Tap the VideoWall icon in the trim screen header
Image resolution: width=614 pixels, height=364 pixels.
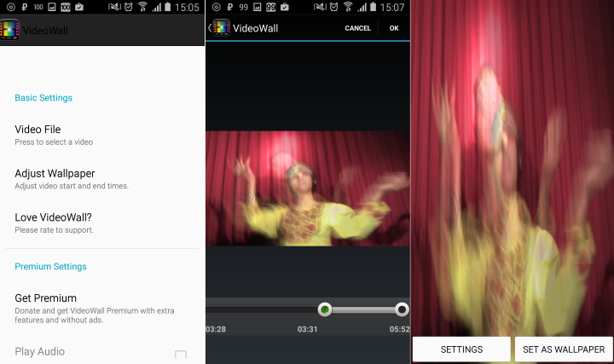(x=221, y=28)
